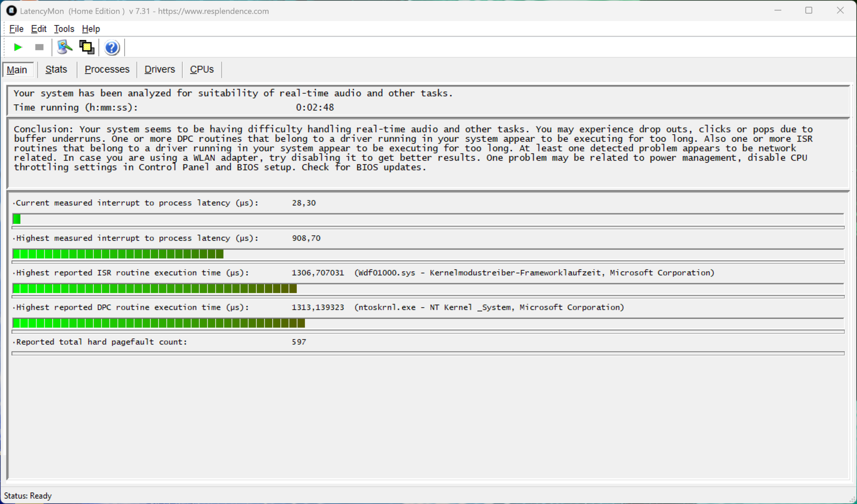Click the highest DPC routine execution bar
Image resolution: width=857 pixels, height=504 pixels.
(x=158, y=323)
